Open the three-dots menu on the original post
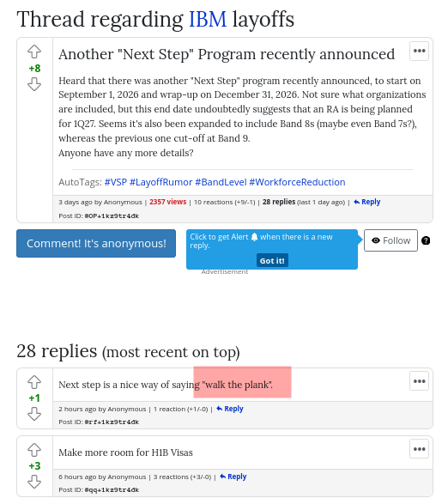Image resolution: width=448 pixels, height=498 pixels. click(419, 51)
